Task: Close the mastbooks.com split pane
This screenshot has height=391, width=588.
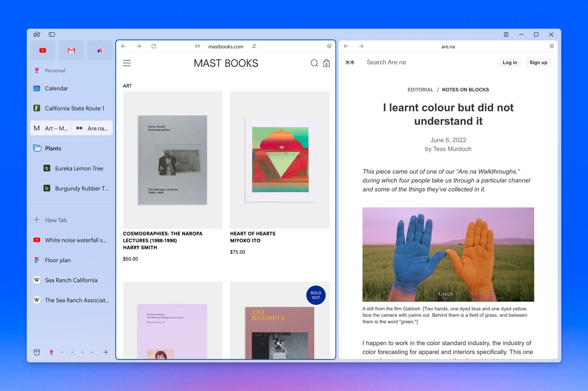Action: (x=329, y=46)
